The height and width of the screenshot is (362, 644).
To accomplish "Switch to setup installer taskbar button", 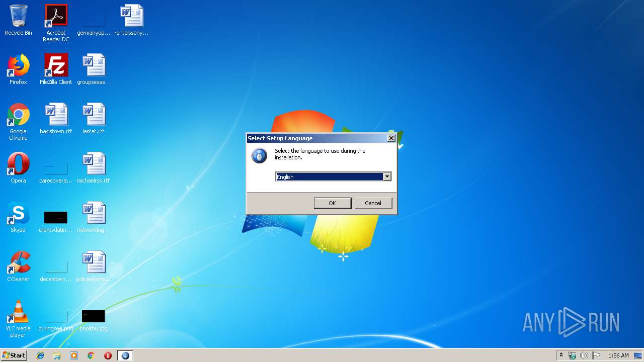I will pyautogui.click(x=125, y=355).
